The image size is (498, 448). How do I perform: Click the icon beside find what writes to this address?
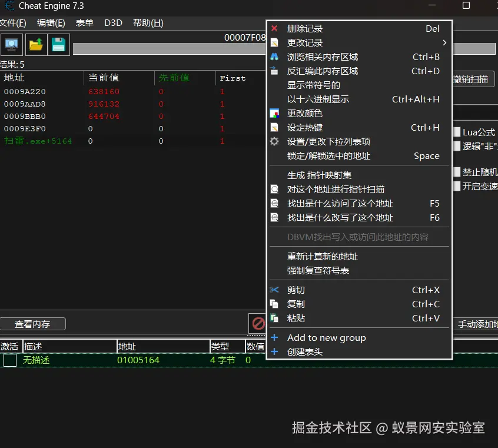274,218
